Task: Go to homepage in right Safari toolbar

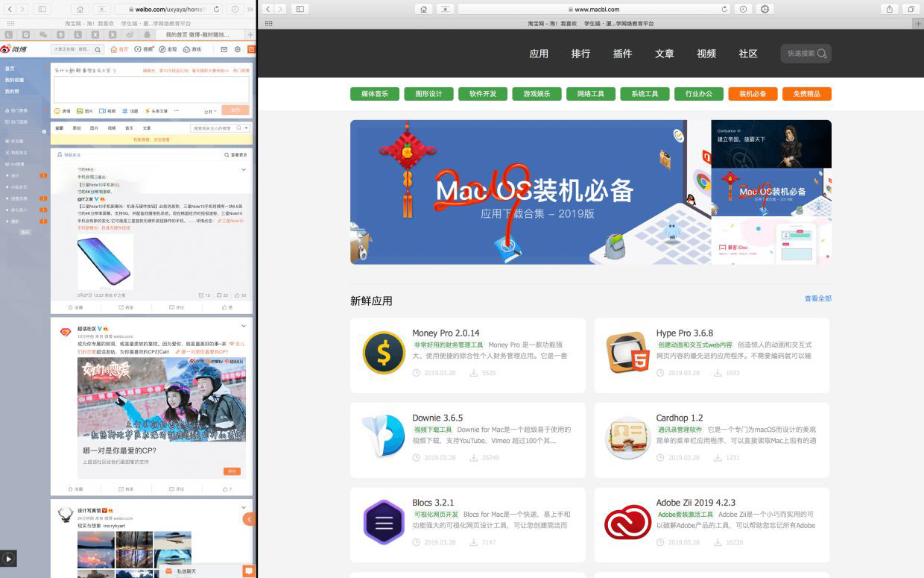Action: [x=423, y=9]
